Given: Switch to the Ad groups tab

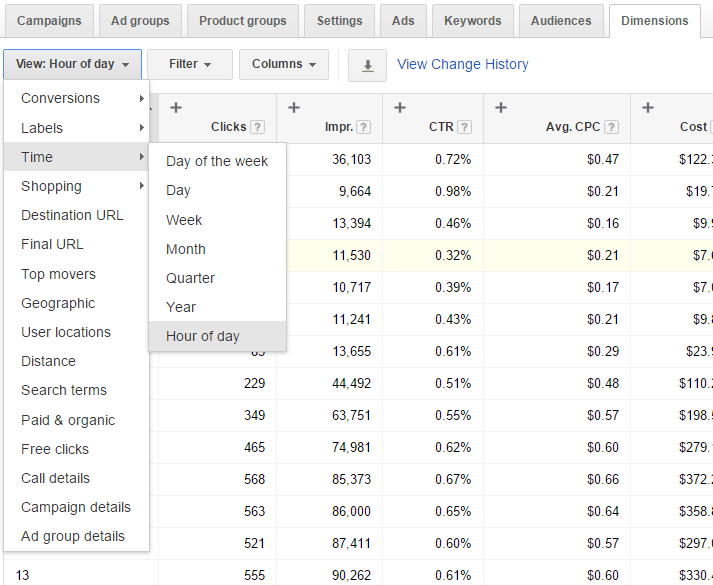Looking at the screenshot, I should click(x=140, y=20).
